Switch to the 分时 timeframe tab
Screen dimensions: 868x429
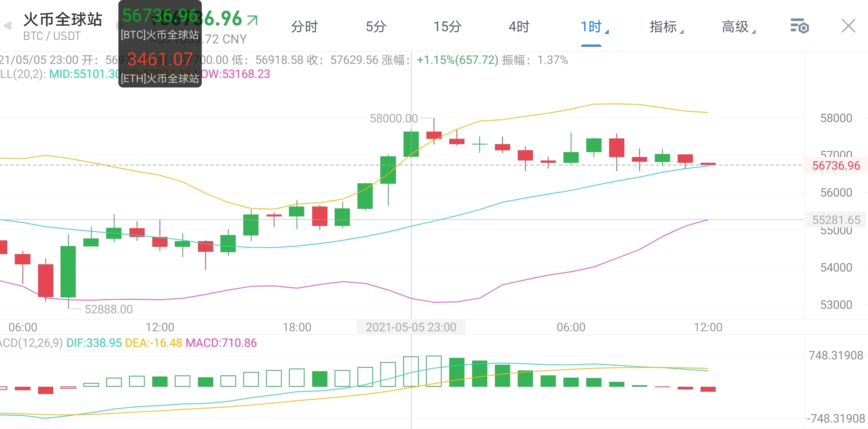304,27
